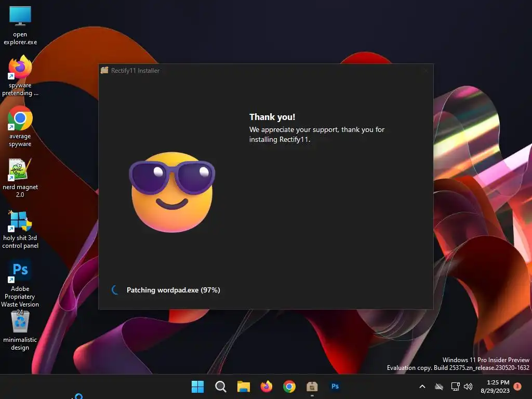
Task: Select the 'minimalistic design' Recycle Bin icon
Action: [x=20, y=331]
